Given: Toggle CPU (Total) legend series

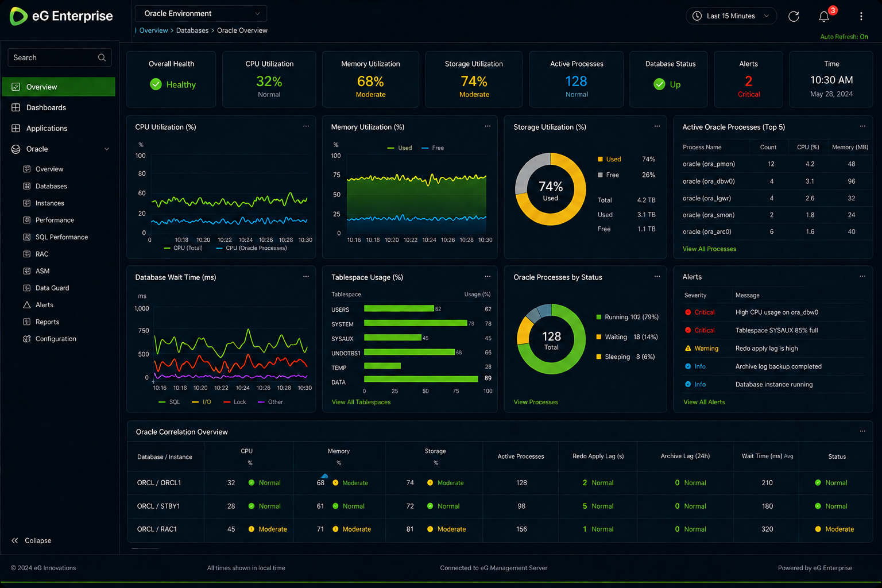Looking at the screenshot, I should pyautogui.click(x=183, y=248).
